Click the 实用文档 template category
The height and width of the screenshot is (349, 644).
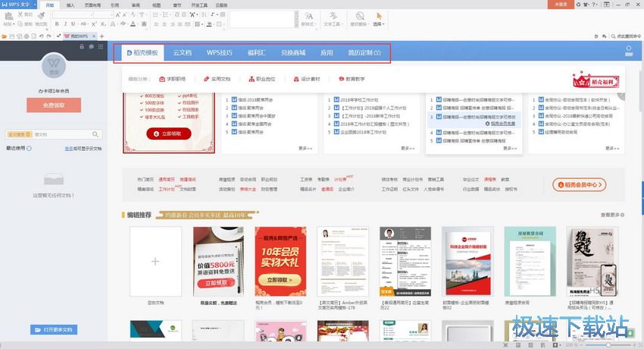coord(217,79)
